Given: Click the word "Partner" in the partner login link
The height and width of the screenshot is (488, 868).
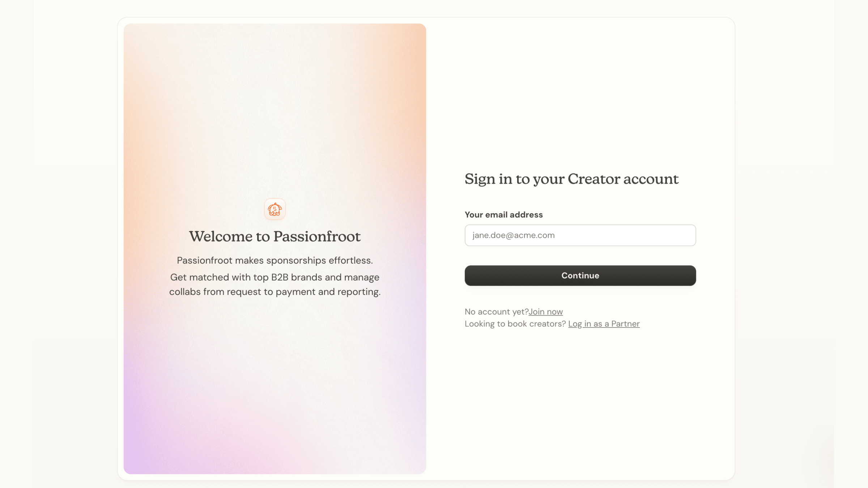Looking at the screenshot, I should [625, 324].
